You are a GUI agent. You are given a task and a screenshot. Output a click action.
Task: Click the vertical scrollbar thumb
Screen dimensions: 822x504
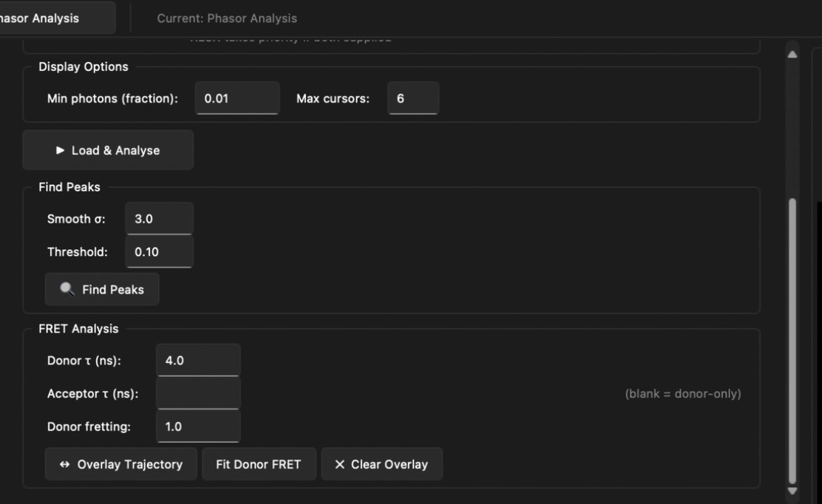(792, 341)
